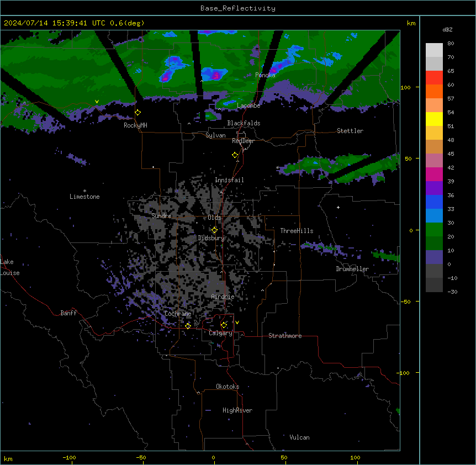Click the yellow diamond marker below Cochrane
This screenshot has height=465, width=476.
[188, 326]
